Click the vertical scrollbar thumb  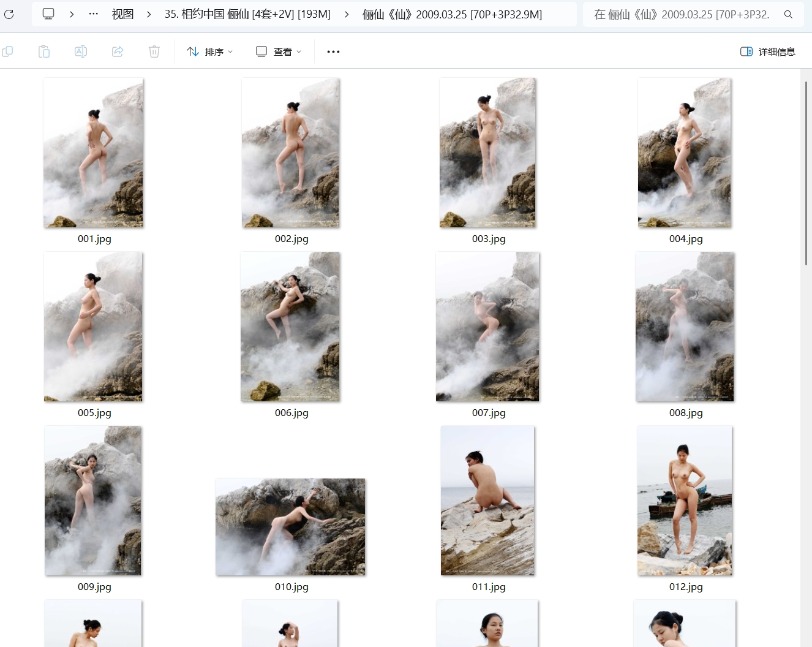(806, 173)
